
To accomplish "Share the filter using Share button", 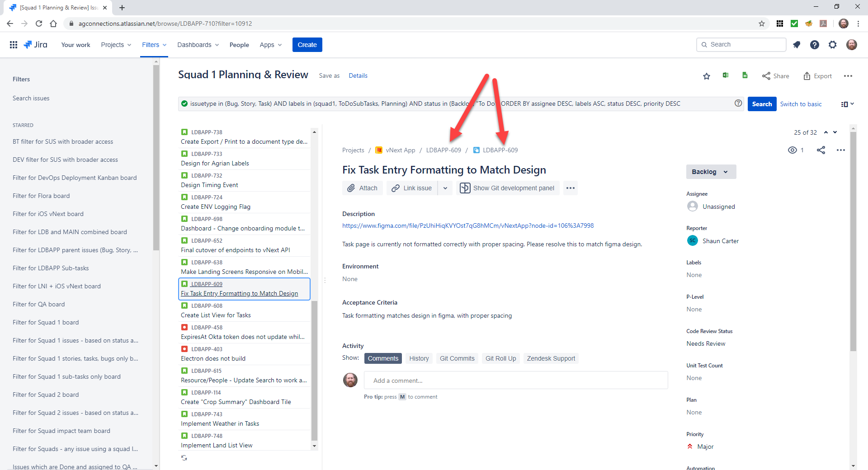I will point(776,76).
